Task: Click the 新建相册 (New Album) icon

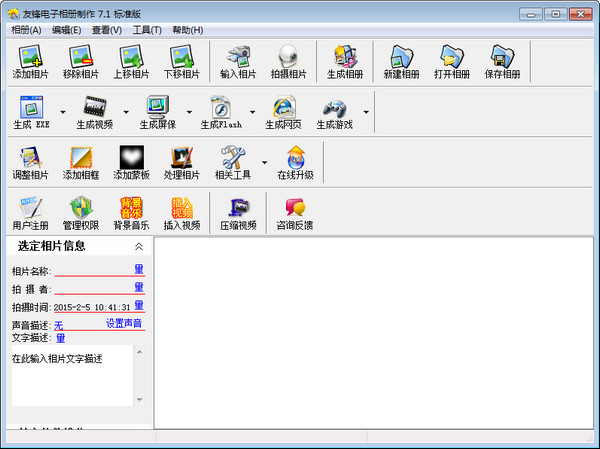Action: pyautogui.click(x=401, y=56)
